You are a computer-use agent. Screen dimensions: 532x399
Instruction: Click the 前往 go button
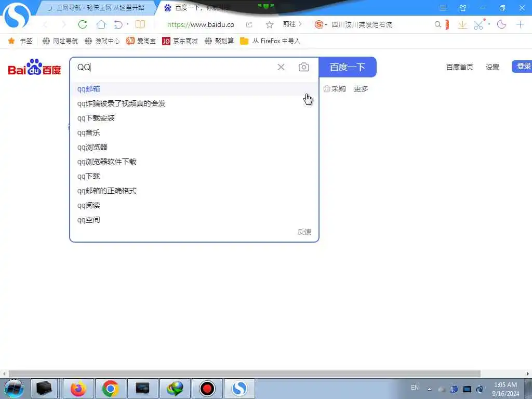(x=292, y=24)
